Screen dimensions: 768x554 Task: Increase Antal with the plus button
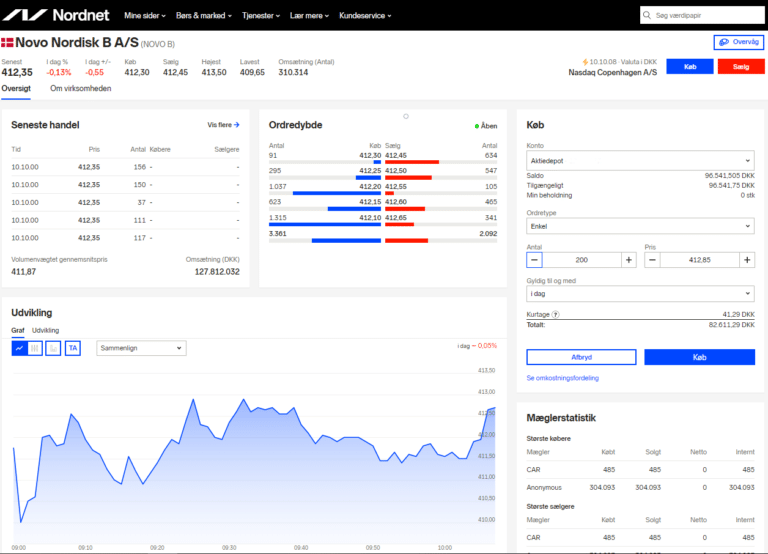coord(628,260)
